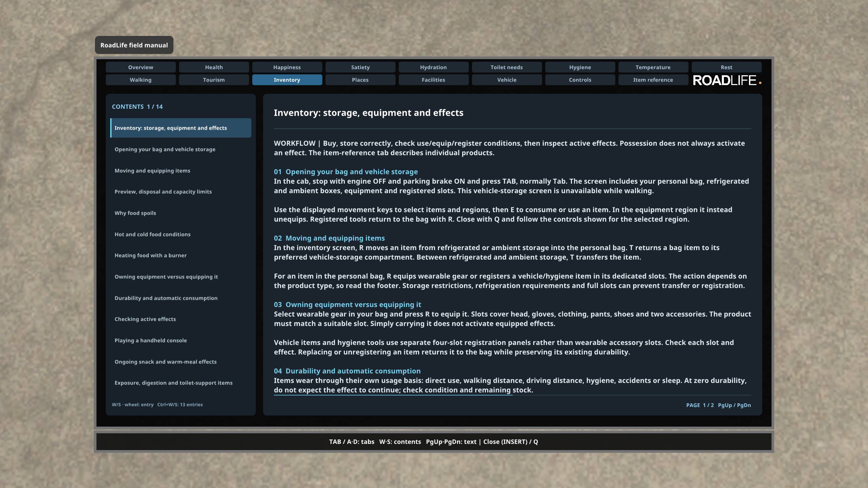Click the '02 Moving and equipping items' heading
This screenshot has width=868, height=488.
[x=329, y=238]
